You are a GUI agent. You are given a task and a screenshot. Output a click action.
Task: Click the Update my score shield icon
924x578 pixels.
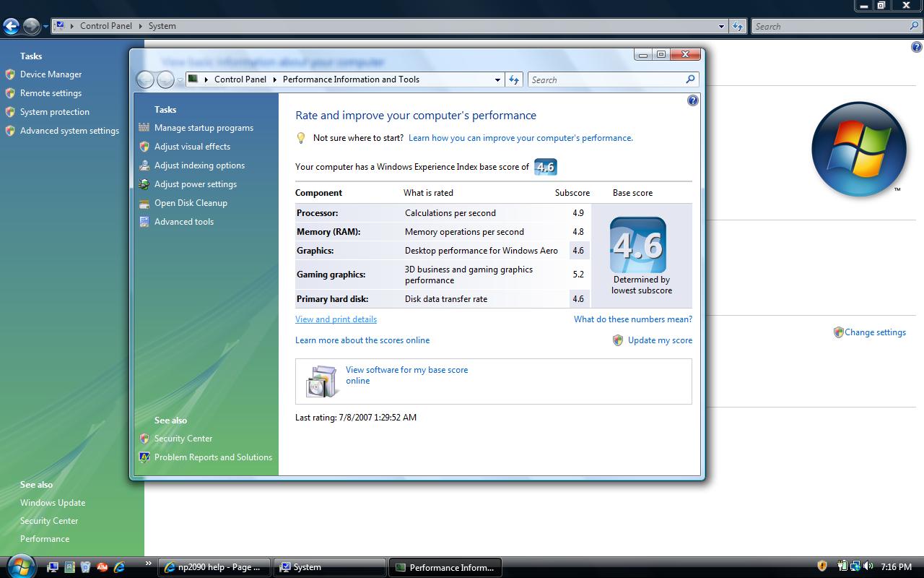[618, 340]
